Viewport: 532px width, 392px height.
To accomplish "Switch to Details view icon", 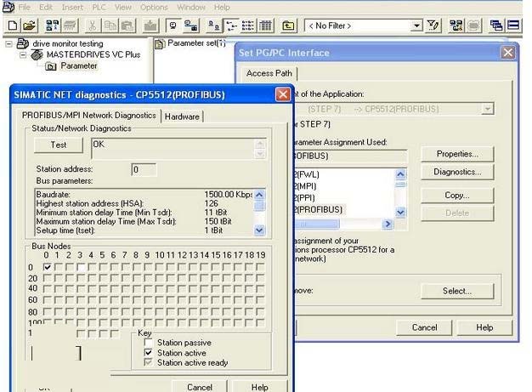I will [x=266, y=26].
